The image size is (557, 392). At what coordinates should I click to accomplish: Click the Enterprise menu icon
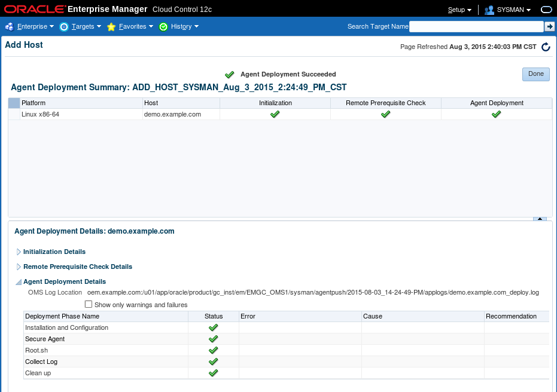(x=10, y=27)
